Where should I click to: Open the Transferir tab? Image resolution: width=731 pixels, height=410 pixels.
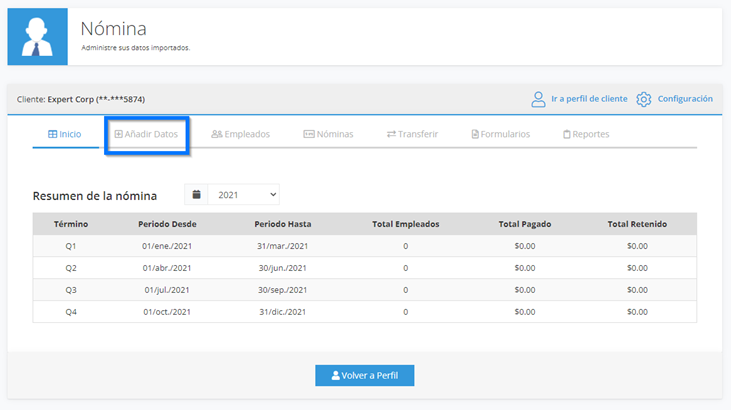[x=413, y=134]
